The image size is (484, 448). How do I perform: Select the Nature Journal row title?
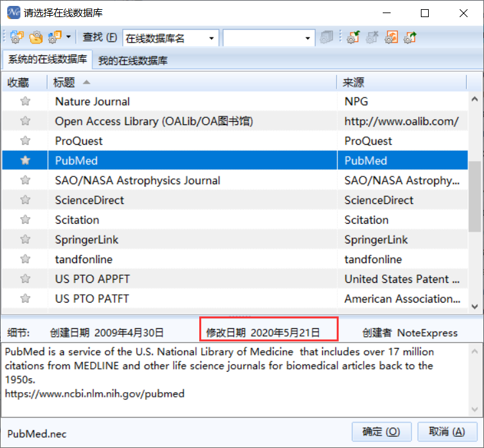coord(92,101)
